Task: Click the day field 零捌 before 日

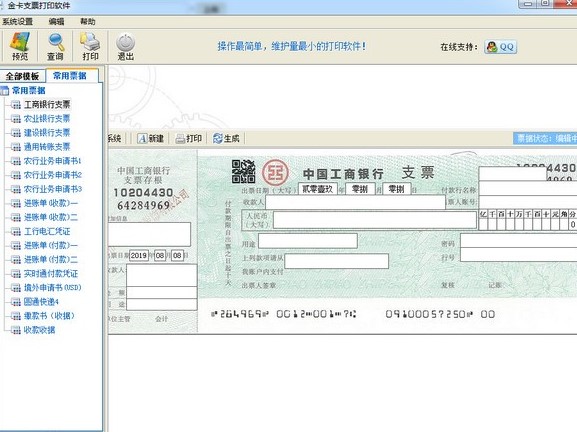Action: tap(397, 189)
